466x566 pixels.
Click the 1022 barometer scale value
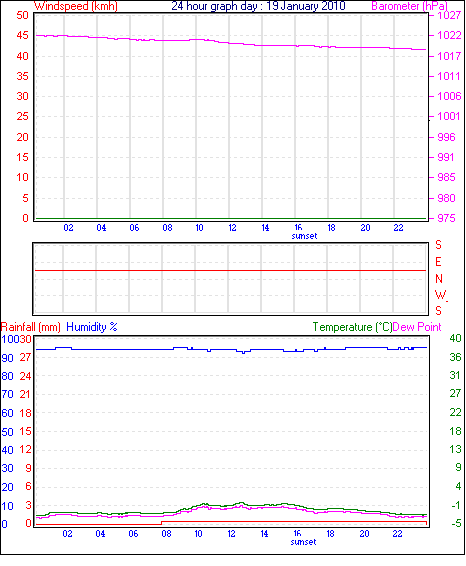449,35
